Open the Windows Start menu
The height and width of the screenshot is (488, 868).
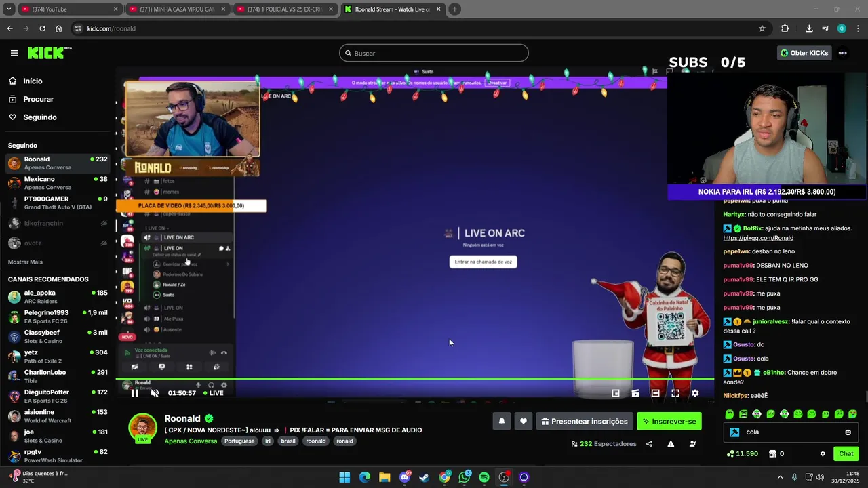[344, 477]
